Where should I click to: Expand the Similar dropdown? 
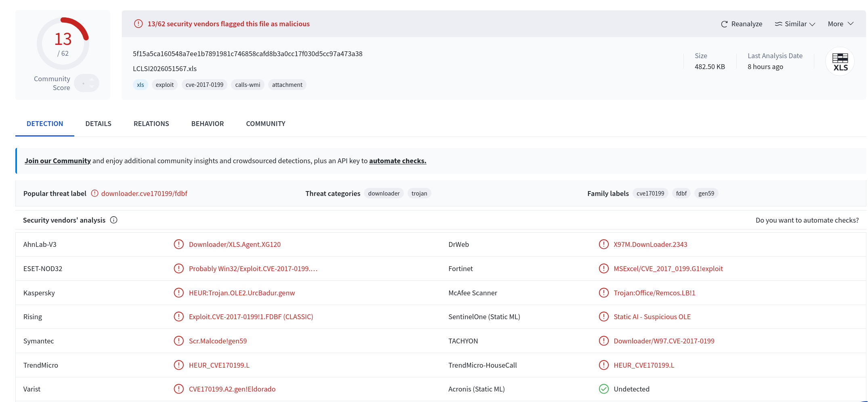[x=795, y=24]
